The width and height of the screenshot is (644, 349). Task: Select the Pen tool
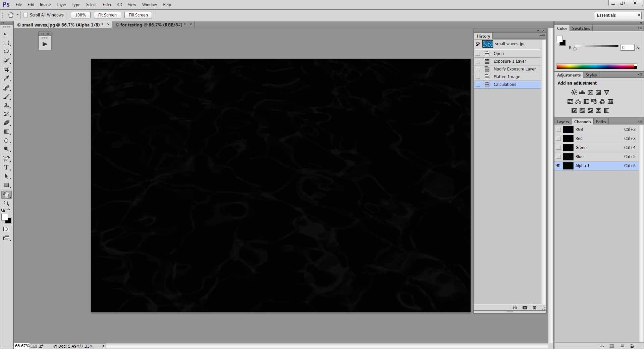click(x=6, y=159)
